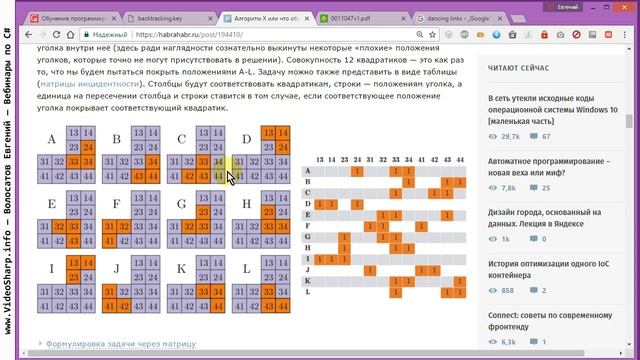Viewport: 640px width, 360px height.
Task: Click the corner placement diagram L
Action: coord(261,284)
